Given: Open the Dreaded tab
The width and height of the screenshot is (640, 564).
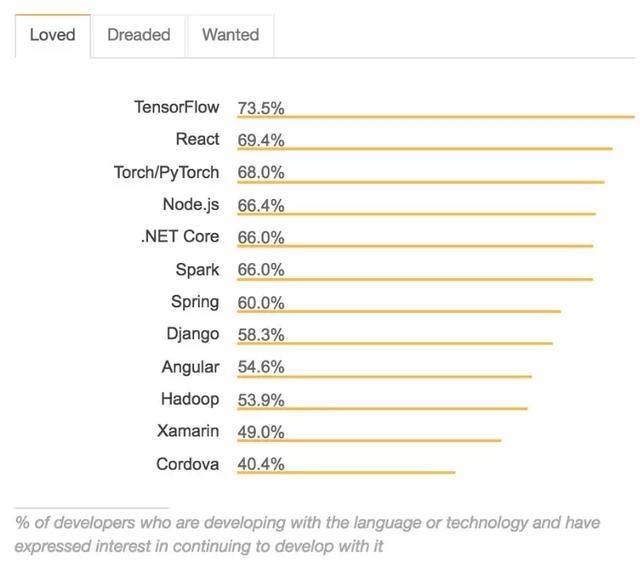Looking at the screenshot, I should coord(139,36).
